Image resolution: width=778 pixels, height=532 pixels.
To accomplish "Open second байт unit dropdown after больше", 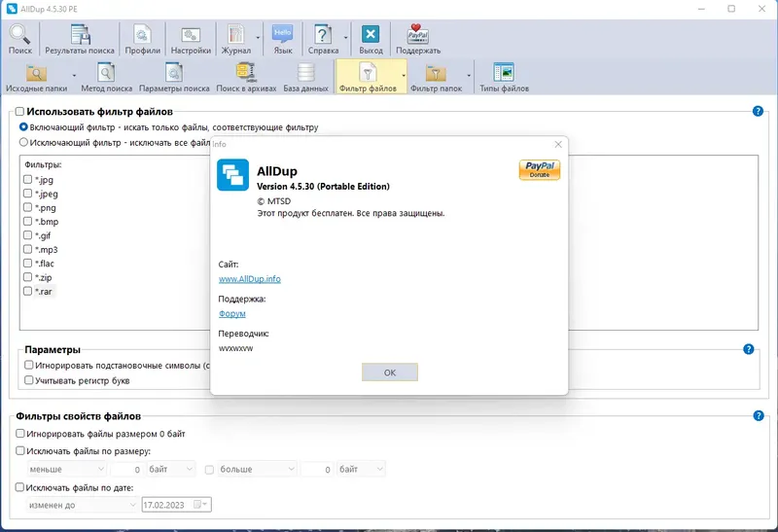I will click(x=361, y=469).
